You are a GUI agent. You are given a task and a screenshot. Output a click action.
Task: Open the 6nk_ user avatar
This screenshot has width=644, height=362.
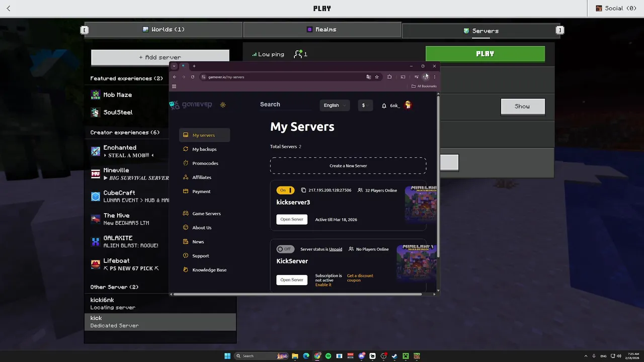click(x=408, y=105)
